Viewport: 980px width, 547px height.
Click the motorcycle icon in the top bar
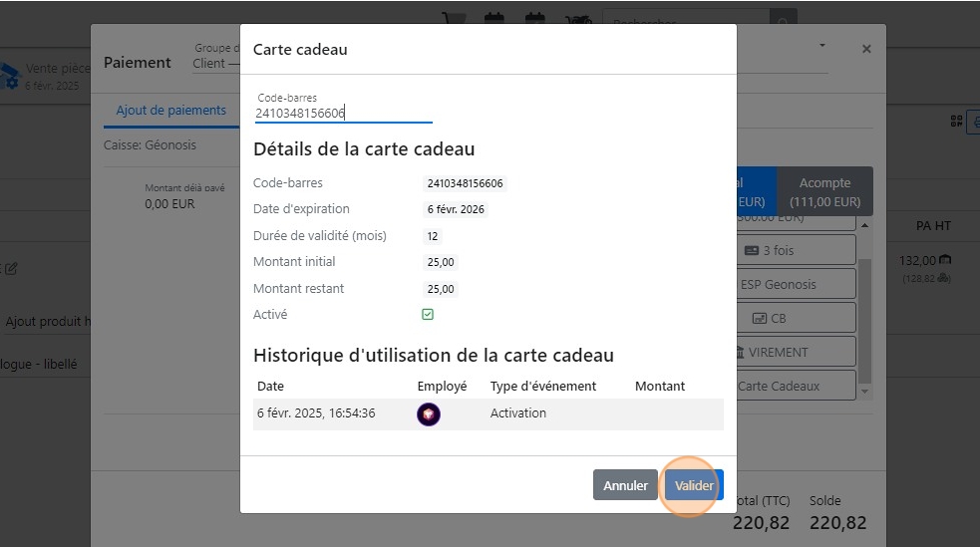coord(579,21)
